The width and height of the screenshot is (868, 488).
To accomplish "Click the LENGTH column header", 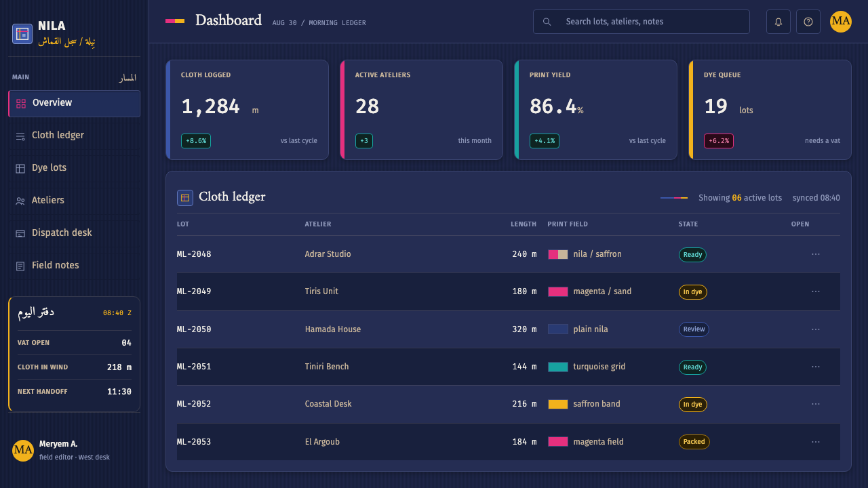I will click(524, 224).
